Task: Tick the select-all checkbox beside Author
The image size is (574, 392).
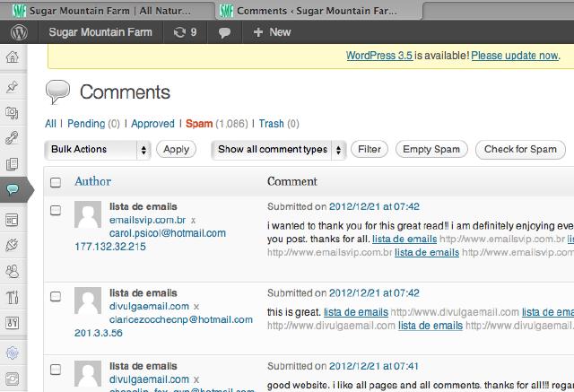Action: 56,182
